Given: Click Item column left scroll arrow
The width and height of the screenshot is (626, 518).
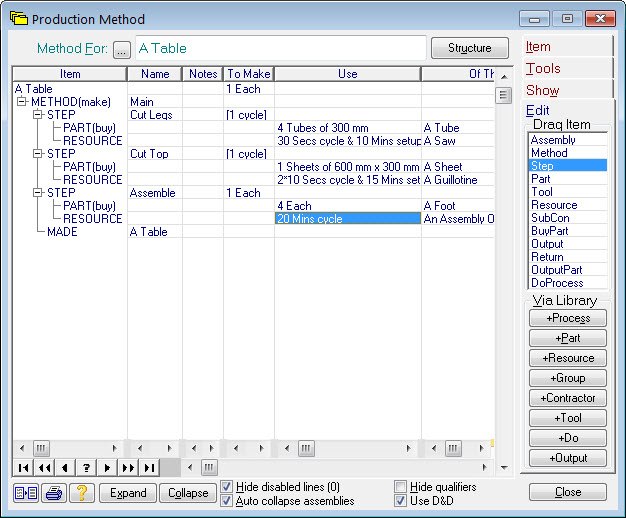Looking at the screenshot, I should (22, 448).
